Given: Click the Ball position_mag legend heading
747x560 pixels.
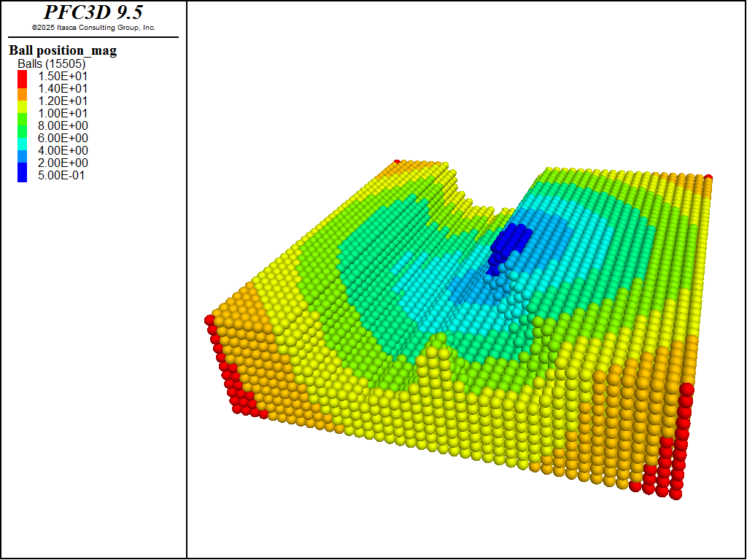Looking at the screenshot, I should click(63, 50).
